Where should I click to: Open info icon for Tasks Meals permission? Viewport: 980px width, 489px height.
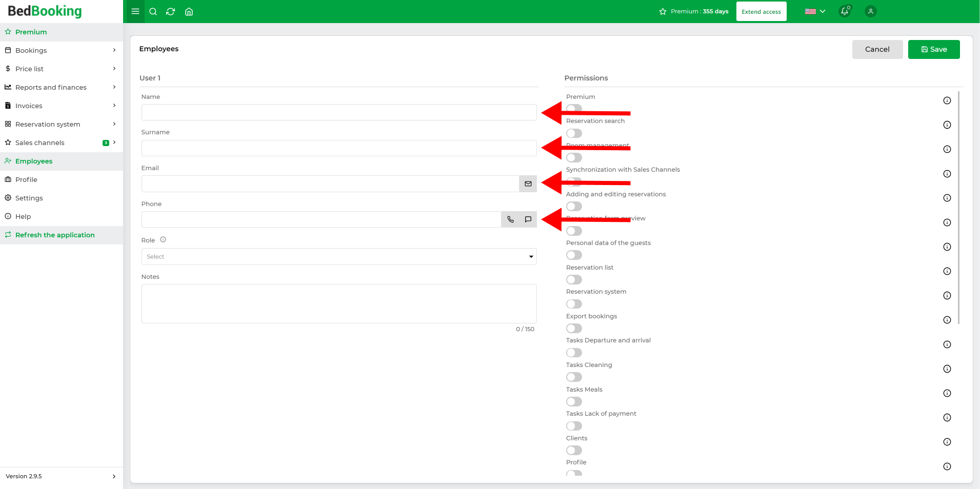pyautogui.click(x=947, y=393)
